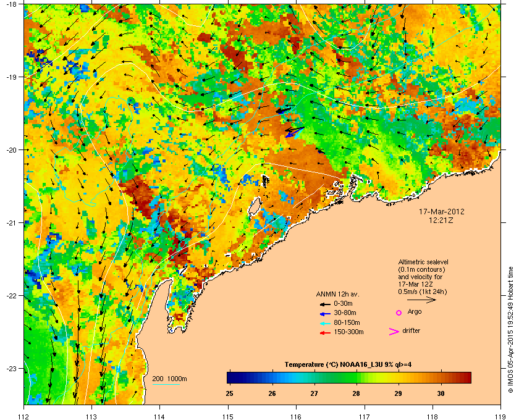519x420 pixels.
Task: Click the cyan 200 1000m depth line sample
Action: [166, 385]
